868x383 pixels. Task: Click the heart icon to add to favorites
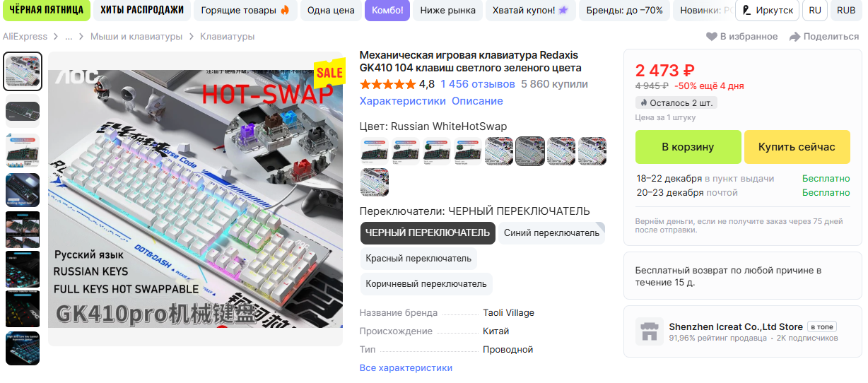[712, 37]
